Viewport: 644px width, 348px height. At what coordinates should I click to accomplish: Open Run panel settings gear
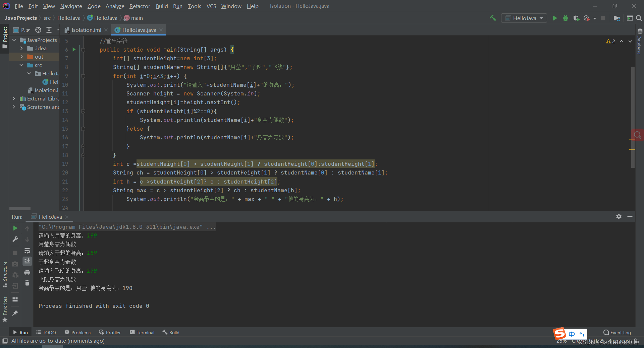click(x=619, y=216)
